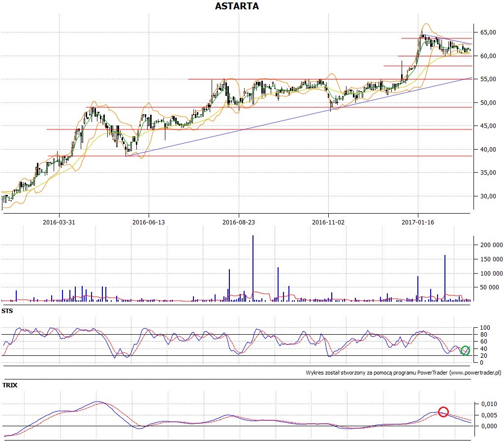Click the red circle marker on TRIX
The height and width of the screenshot is (441, 504).
coord(443,412)
